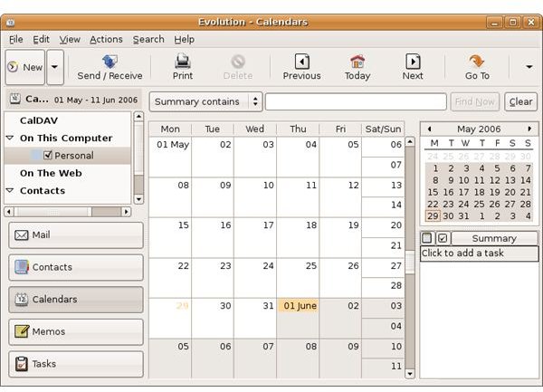Click task type column header icon
This screenshot has height=392, width=543.
click(427, 238)
